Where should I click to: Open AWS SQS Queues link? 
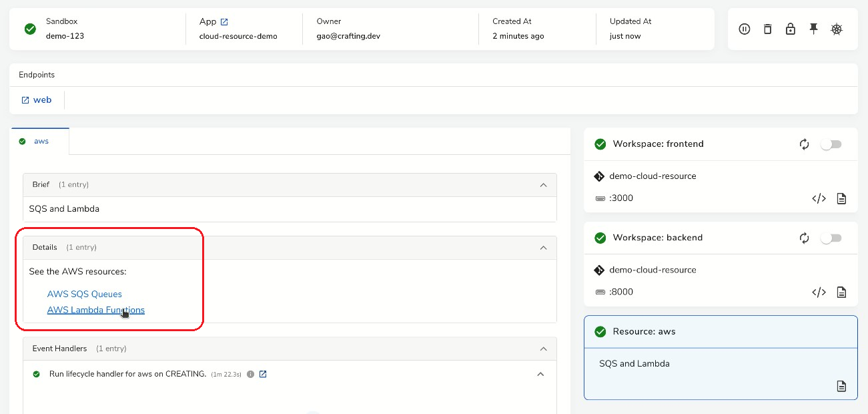click(x=85, y=294)
